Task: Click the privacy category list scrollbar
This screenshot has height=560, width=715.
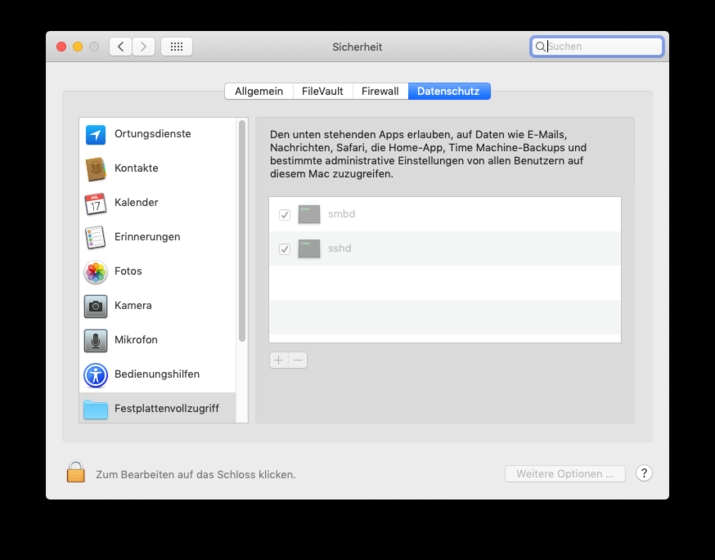Action: [242, 230]
